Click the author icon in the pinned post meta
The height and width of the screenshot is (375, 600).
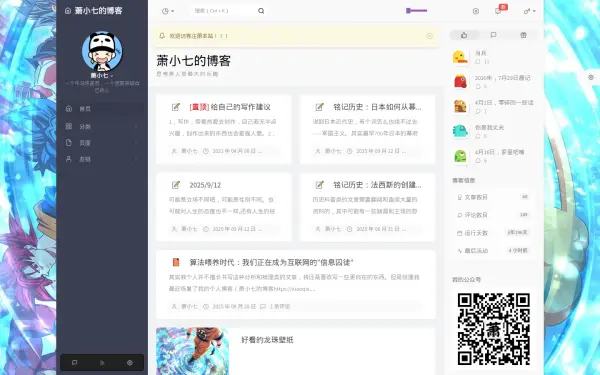174,151
